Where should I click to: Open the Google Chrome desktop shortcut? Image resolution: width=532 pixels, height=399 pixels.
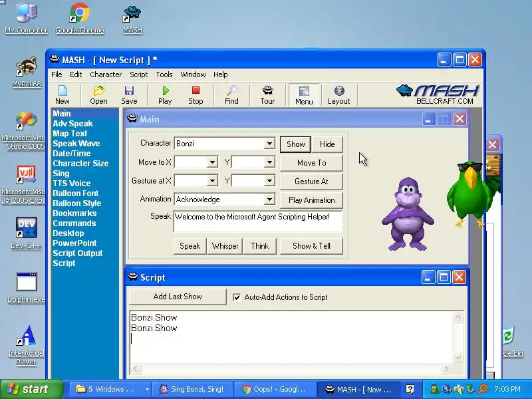[x=80, y=18]
